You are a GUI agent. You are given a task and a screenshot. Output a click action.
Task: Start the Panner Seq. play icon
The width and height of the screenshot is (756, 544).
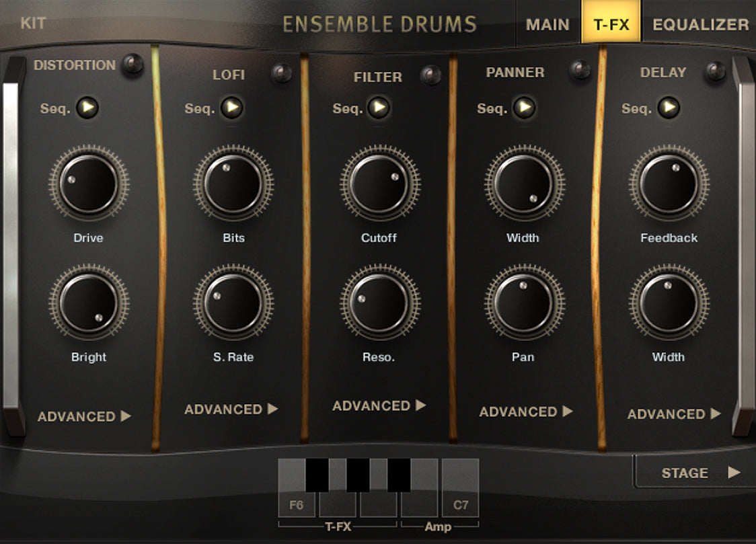tap(524, 108)
